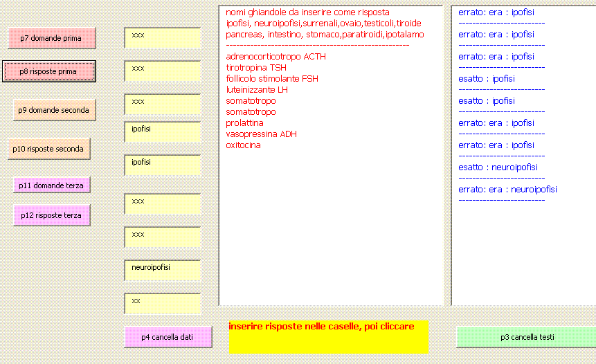596x364 pixels.
Task: Select the prolattina line
Action: 245,123
